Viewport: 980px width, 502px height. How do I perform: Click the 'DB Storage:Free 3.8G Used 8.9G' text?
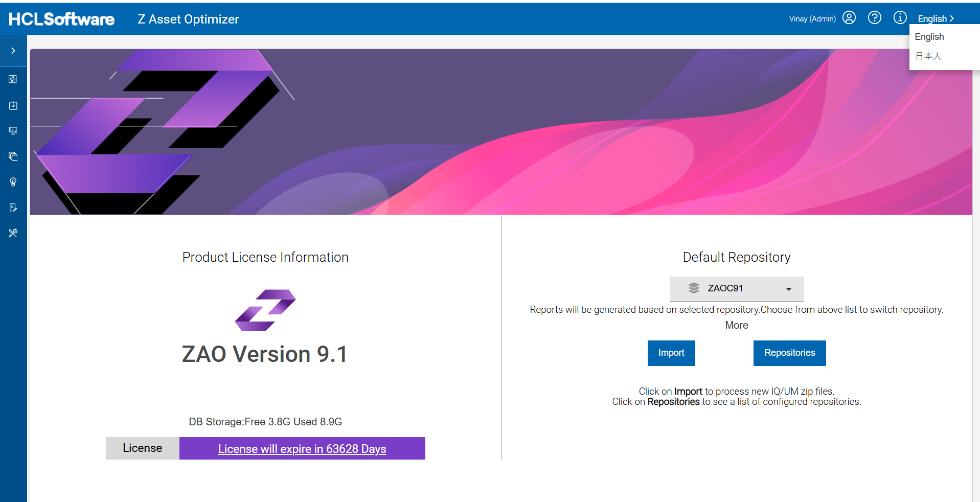pyautogui.click(x=265, y=422)
